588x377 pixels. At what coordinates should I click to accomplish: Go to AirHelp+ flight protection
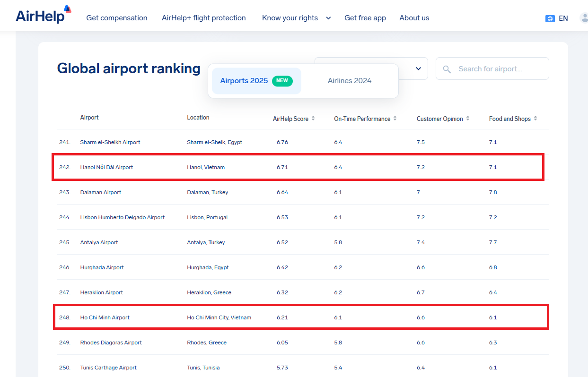click(x=204, y=18)
